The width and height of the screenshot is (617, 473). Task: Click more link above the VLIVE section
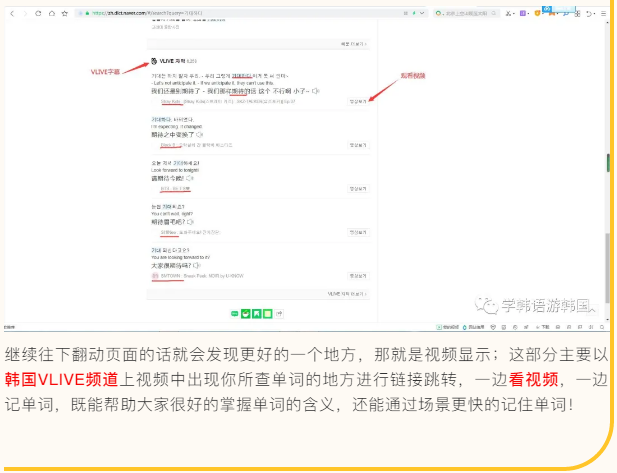point(353,44)
